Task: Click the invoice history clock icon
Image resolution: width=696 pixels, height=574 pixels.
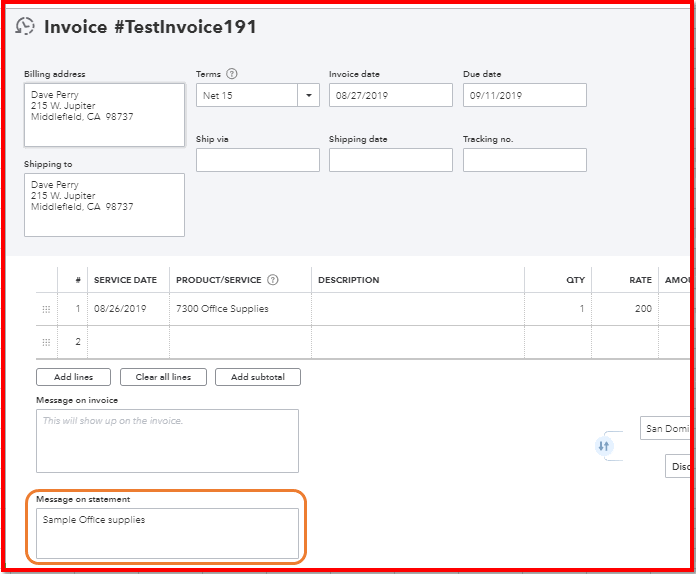Action: pyautogui.click(x=25, y=27)
